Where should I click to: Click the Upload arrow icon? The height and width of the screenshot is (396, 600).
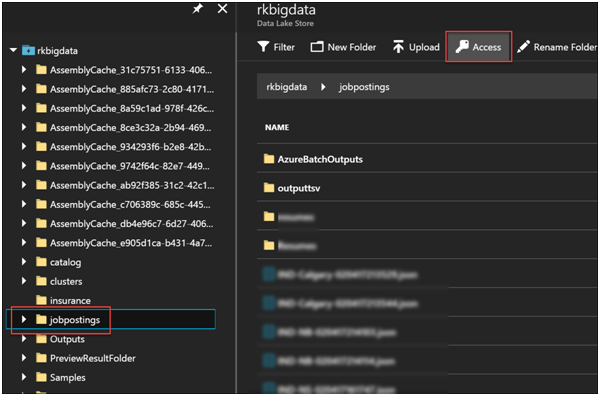pyautogui.click(x=398, y=47)
